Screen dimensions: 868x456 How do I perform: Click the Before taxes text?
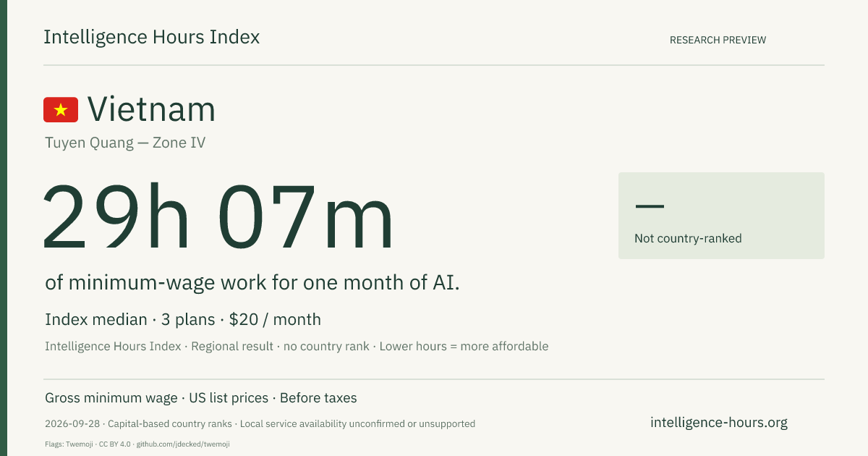(318, 398)
